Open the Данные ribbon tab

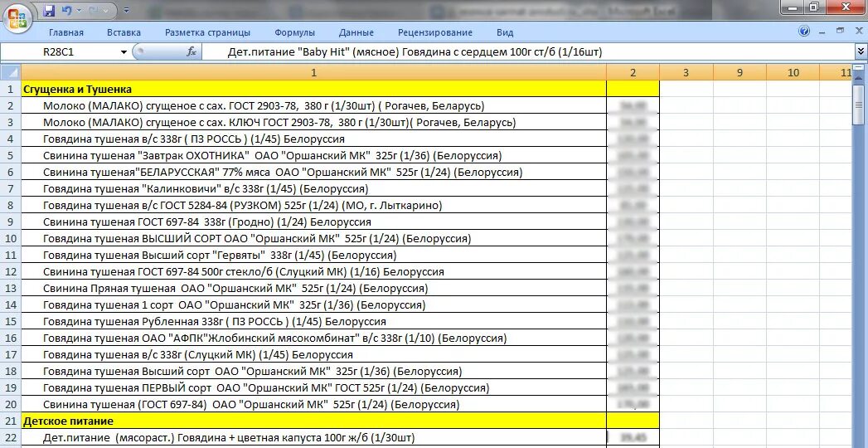pos(356,32)
